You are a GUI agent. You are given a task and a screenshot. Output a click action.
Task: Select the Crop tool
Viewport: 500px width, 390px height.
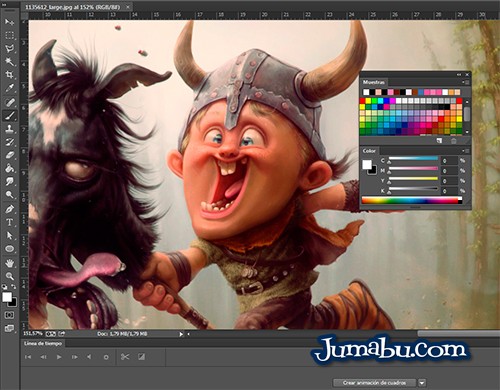[x=9, y=75]
